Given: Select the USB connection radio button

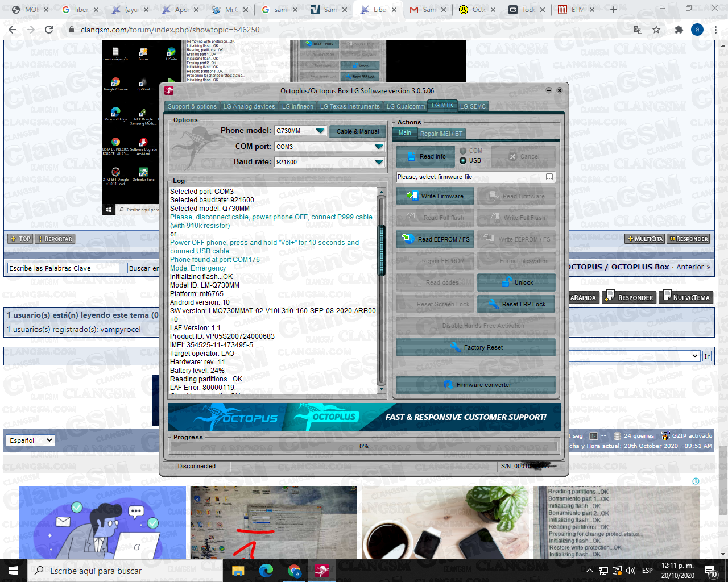Looking at the screenshot, I should [x=463, y=160].
